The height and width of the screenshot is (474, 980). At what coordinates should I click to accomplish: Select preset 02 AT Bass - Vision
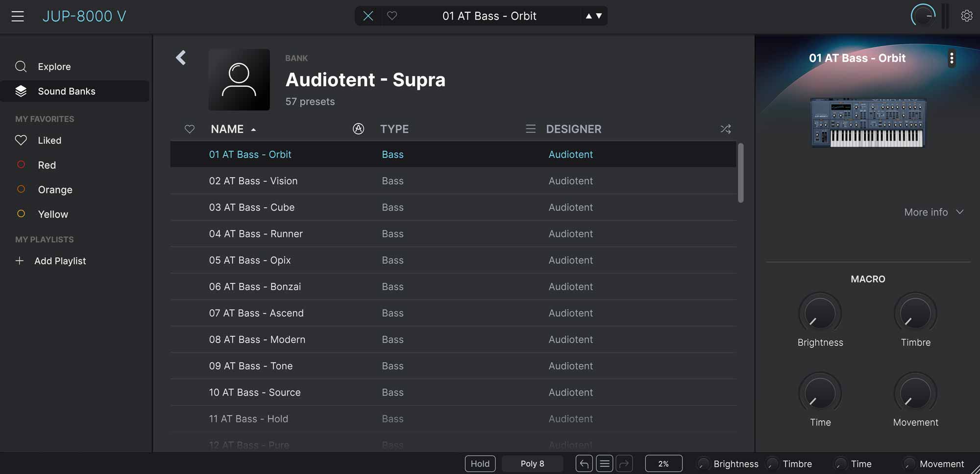point(453,181)
